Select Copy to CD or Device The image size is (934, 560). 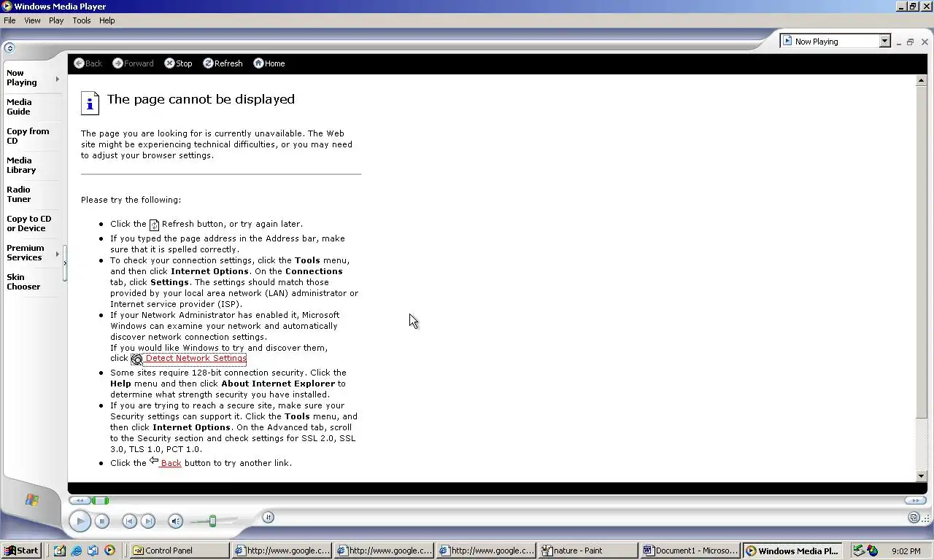click(x=30, y=224)
